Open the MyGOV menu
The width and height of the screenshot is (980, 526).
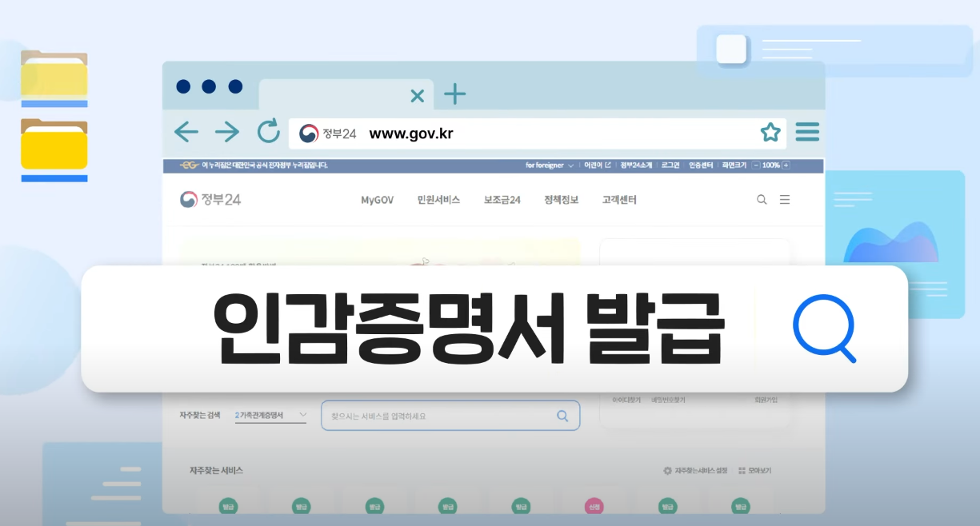point(377,200)
